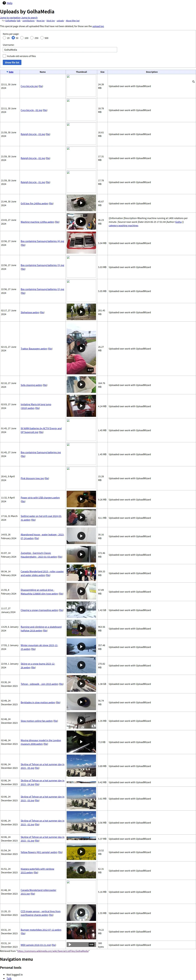Play the Slow motion ceiling fan video
Image resolution: width=196 pixels, height=980 pixels.
[x=81, y=720]
